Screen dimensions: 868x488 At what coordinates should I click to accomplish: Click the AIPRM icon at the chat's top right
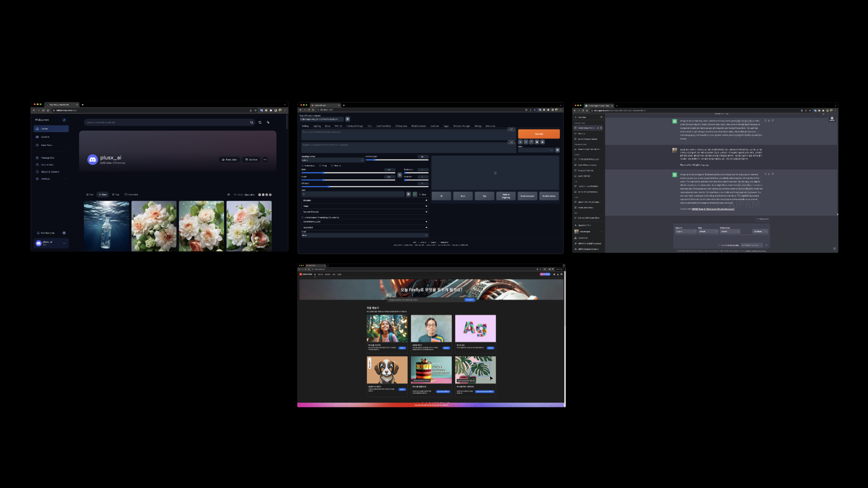click(x=832, y=118)
